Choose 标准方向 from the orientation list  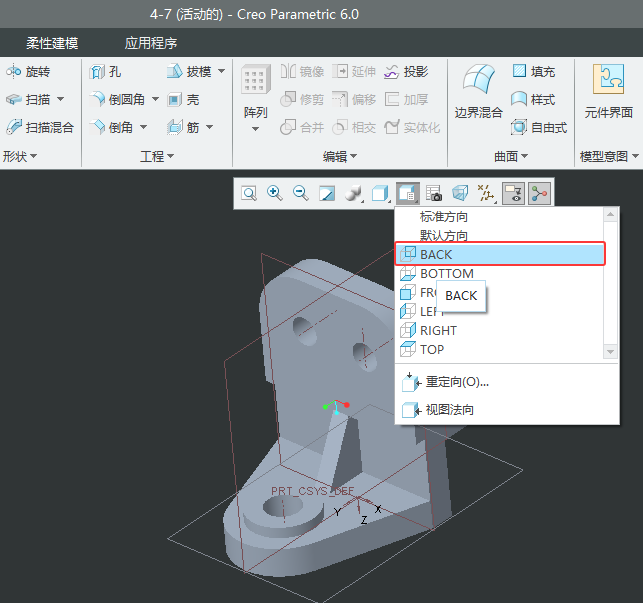point(444,217)
